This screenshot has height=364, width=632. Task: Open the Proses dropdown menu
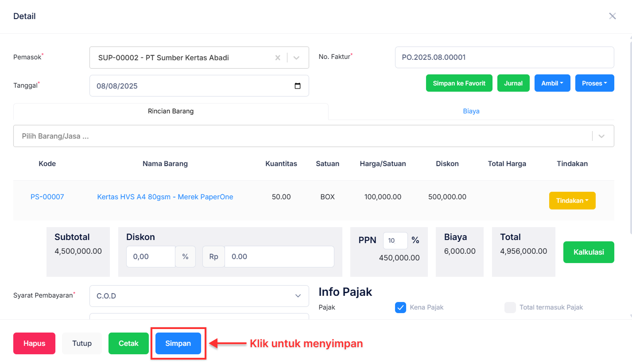(x=594, y=83)
